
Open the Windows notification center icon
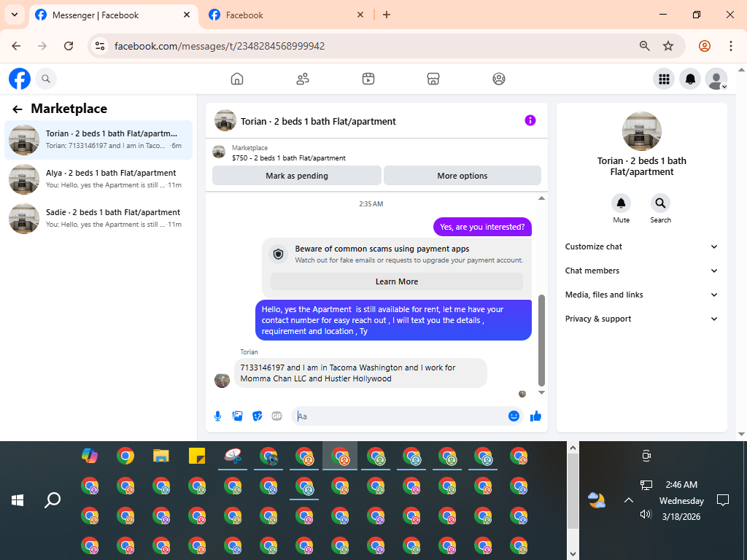[723, 500]
